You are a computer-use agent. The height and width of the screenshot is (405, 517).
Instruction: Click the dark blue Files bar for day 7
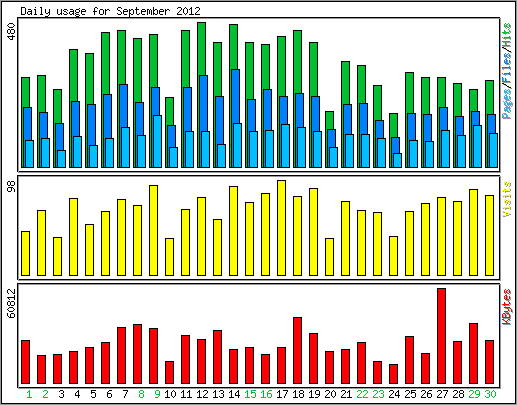click(x=123, y=106)
